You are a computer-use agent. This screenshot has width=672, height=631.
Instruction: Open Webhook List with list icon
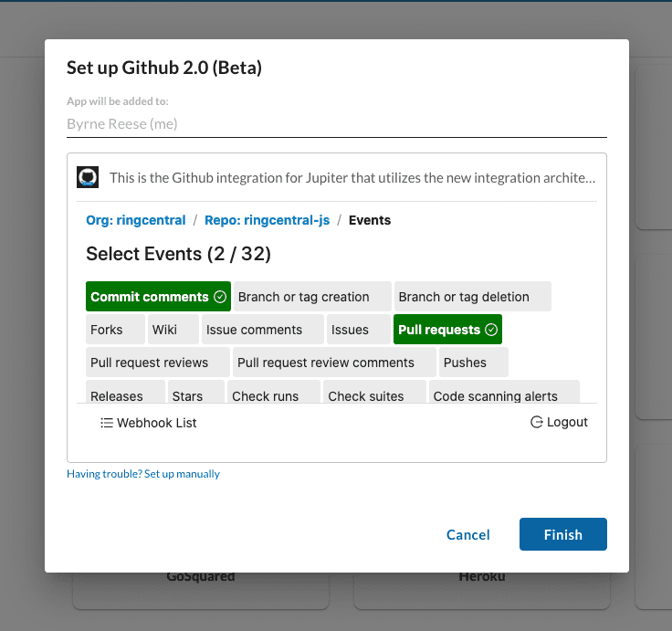tap(148, 423)
